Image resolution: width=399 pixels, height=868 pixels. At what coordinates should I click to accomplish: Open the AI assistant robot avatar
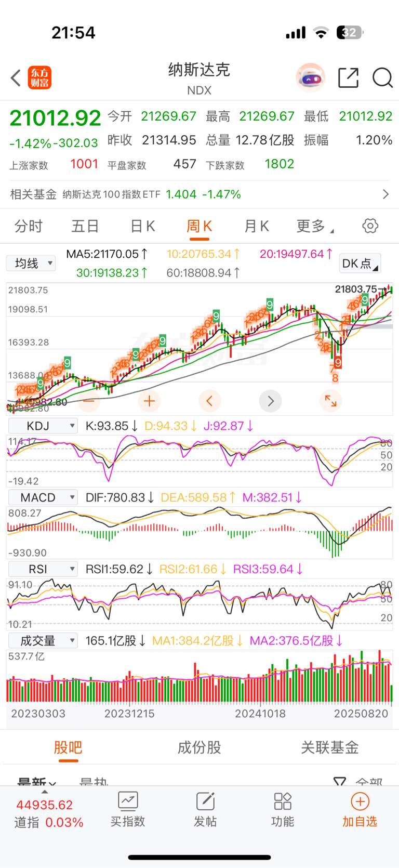click(x=310, y=78)
